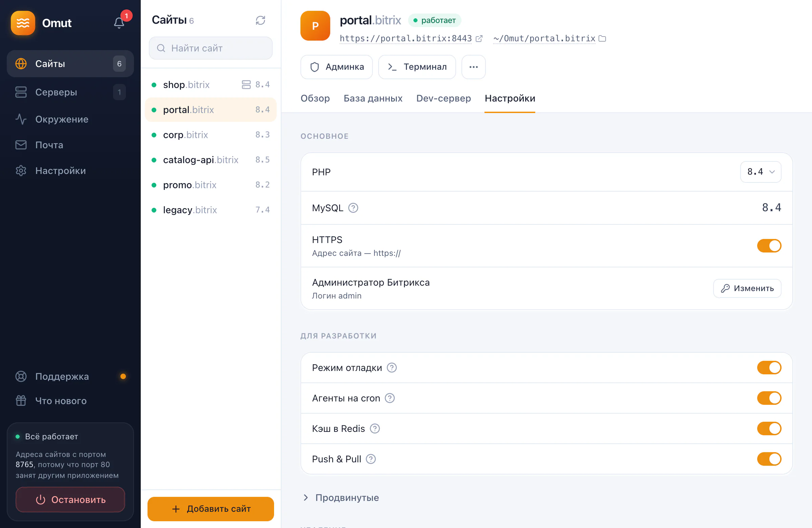
Task: Open the https://portal.bitrix:8443 link
Action: (406, 39)
